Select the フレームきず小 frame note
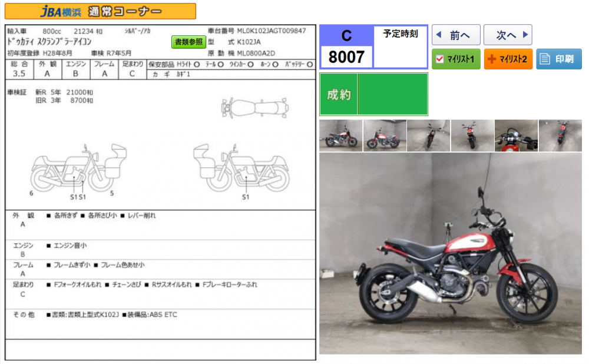The image size is (589, 364). click(72, 265)
